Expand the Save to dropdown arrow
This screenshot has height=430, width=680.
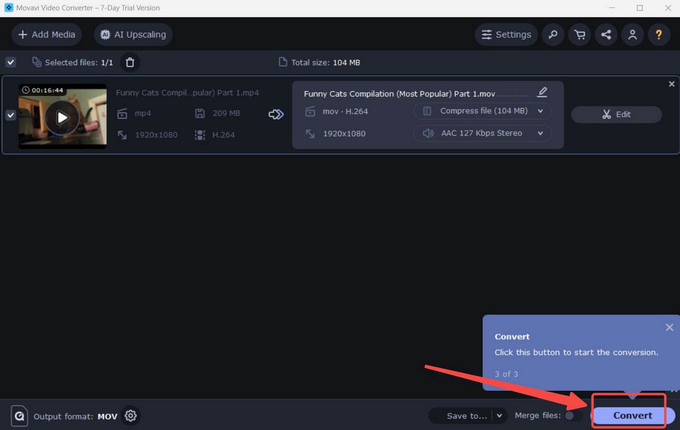[x=500, y=416]
